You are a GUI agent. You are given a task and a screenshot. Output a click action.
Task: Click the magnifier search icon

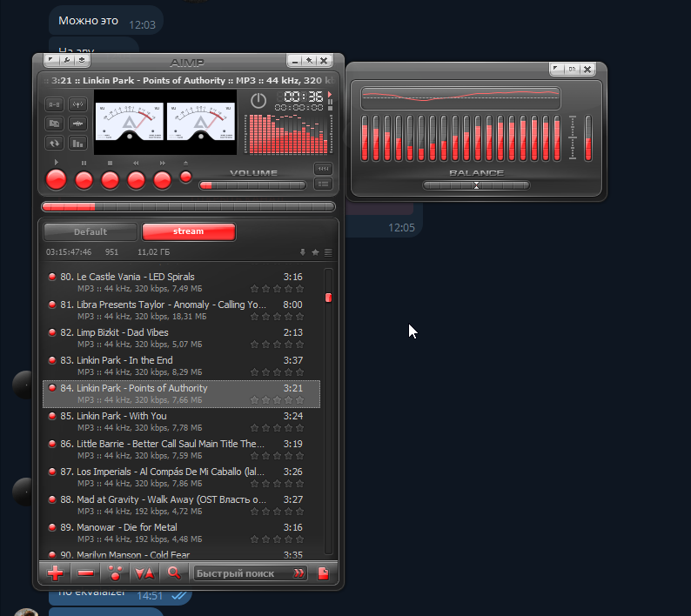[174, 572]
